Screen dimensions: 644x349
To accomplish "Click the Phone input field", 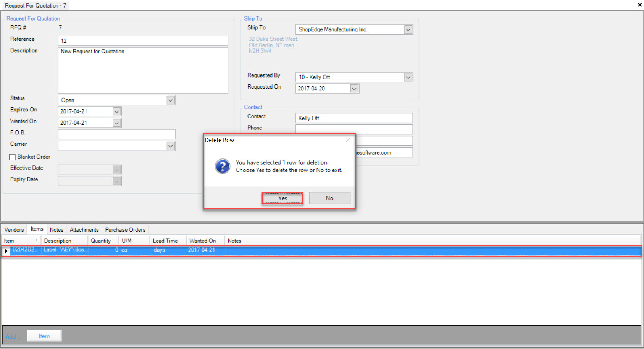I will pyautogui.click(x=354, y=129).
